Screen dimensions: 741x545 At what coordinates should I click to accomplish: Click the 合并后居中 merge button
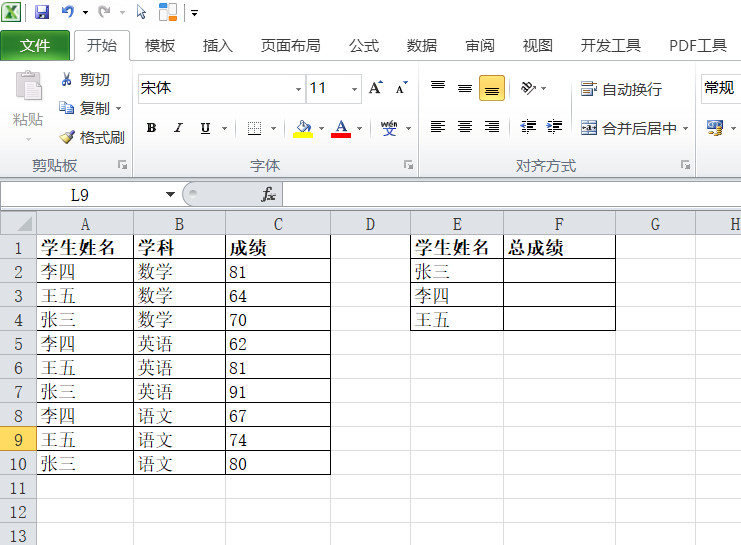click(629, 128)
